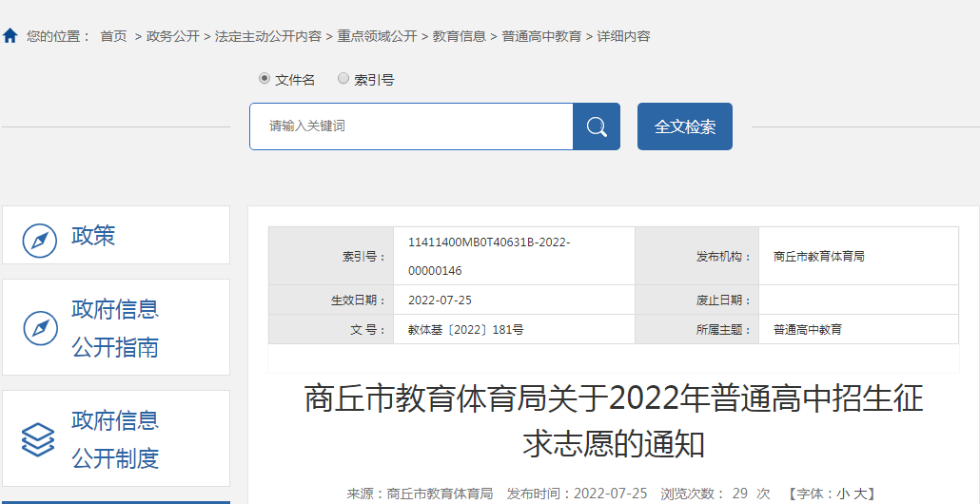Click the compass icon next to 政策
Image resolution: width=980 pixels, height=504 pixels.
point(40,240)
